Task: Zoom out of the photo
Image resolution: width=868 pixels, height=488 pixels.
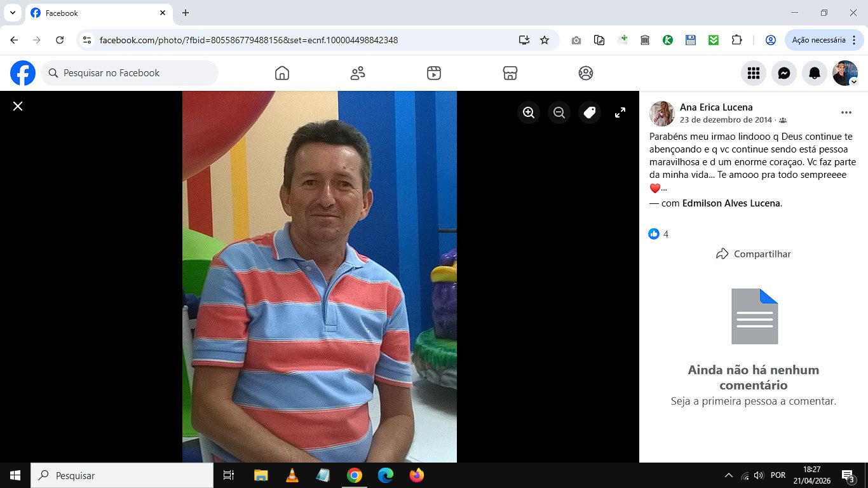Action: tap(559, 112)
